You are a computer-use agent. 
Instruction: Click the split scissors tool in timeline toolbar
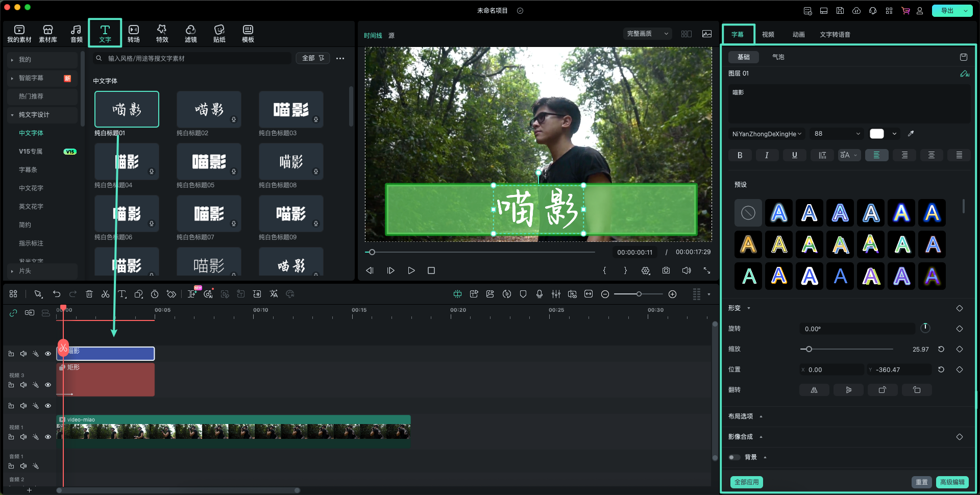click(105, 294)
